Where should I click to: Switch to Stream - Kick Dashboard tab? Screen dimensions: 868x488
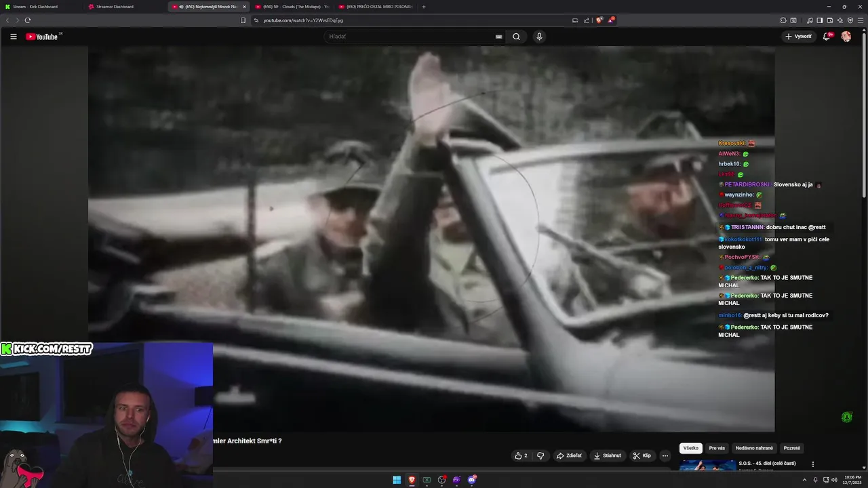point(41,7)
